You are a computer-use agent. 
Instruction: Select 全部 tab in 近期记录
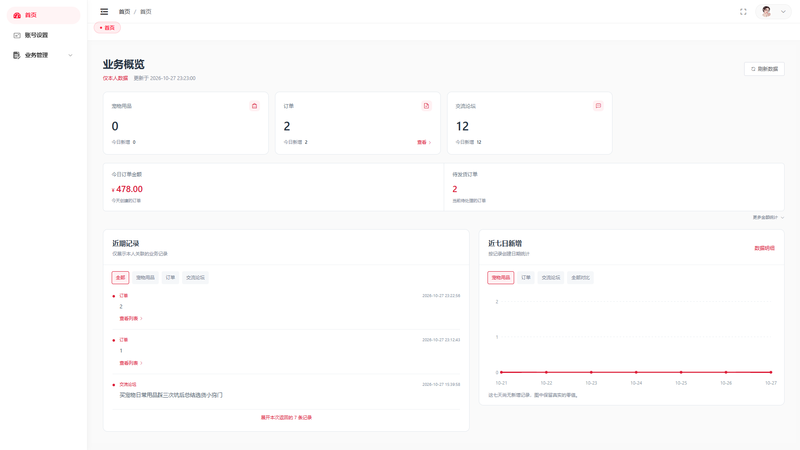coord(120,278)
